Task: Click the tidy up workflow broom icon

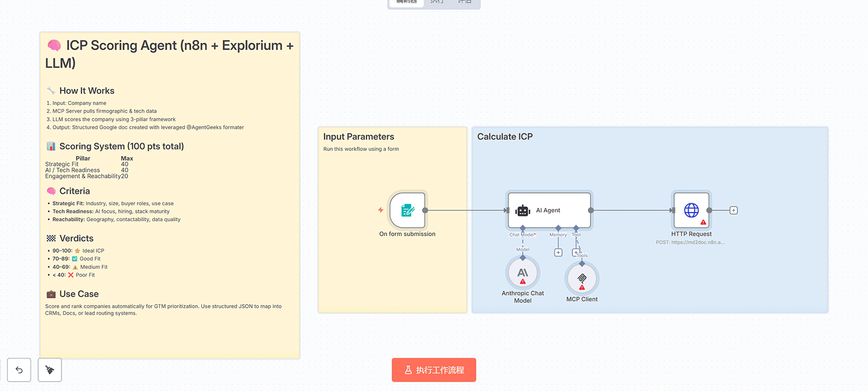Action: click(50, 370)
